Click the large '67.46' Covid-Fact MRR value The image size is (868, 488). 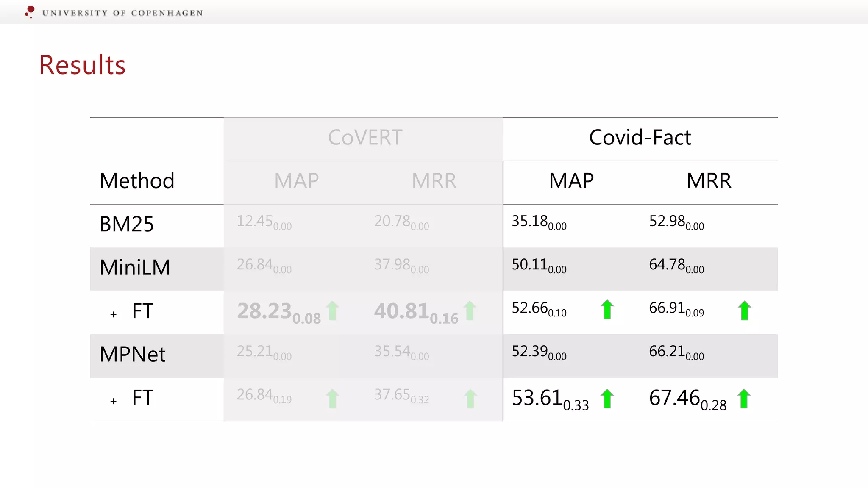click(687, 399)
